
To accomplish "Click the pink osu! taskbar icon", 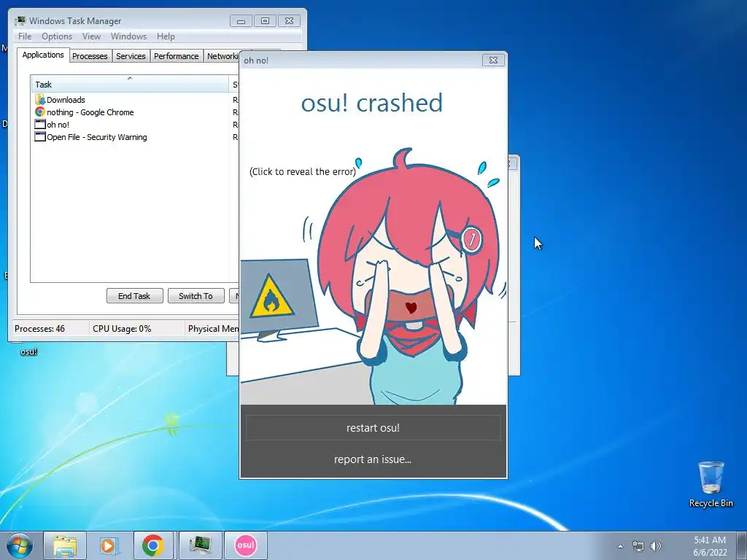I will (x=246, y=545).
